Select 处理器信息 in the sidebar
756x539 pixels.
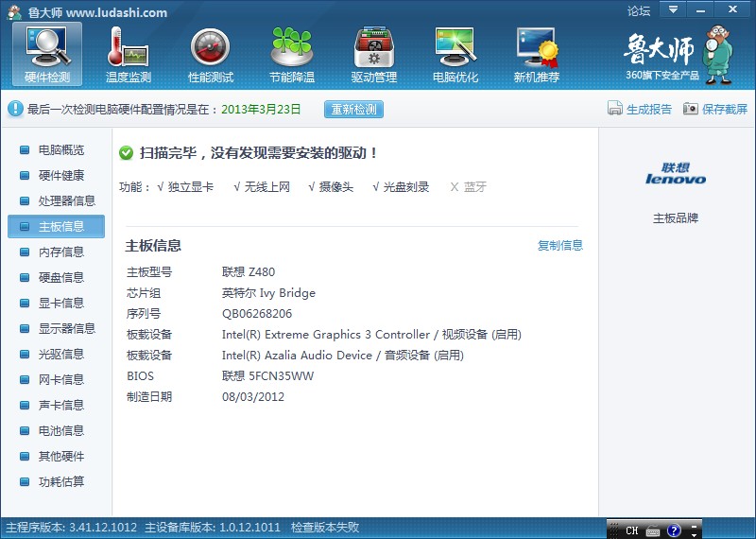coord(56,200)
